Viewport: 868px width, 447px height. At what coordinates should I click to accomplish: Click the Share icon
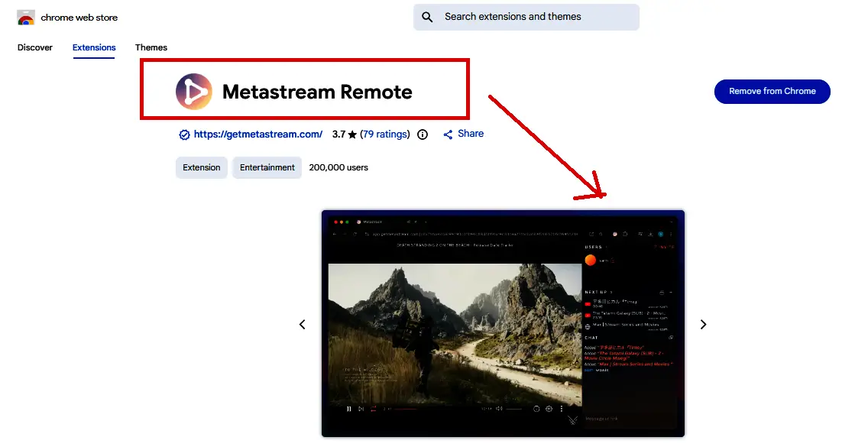coord(449,134)
